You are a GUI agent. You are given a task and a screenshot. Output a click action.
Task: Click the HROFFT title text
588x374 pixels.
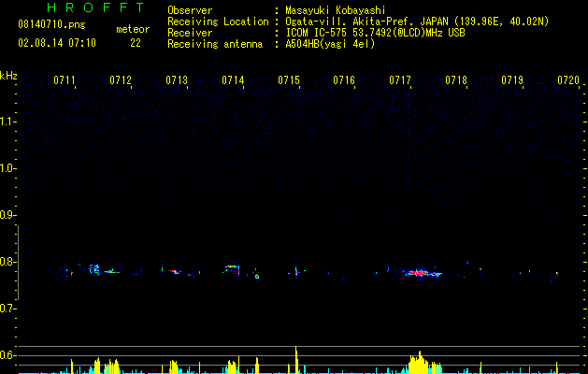[95, 7]
